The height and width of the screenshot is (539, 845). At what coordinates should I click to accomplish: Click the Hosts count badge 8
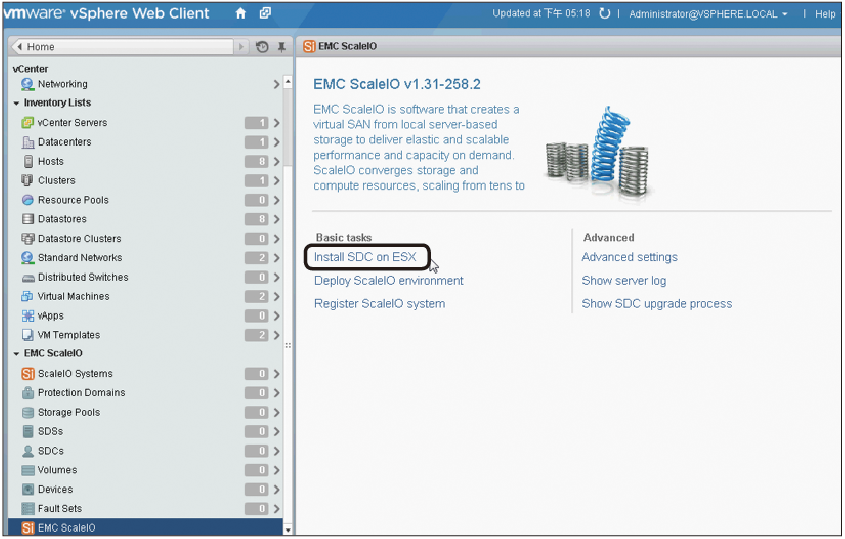(x=257, y=161)
